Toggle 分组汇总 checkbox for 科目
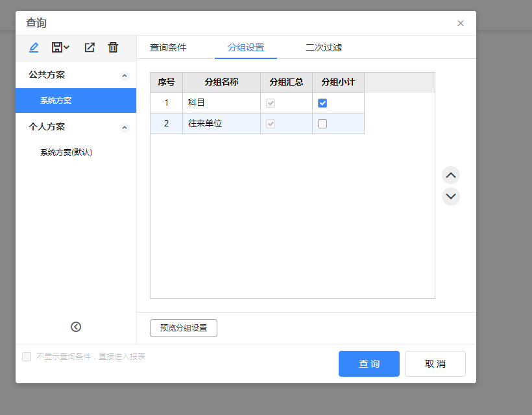The height and width of the screenshot is (415, 532). click(271, 103)
